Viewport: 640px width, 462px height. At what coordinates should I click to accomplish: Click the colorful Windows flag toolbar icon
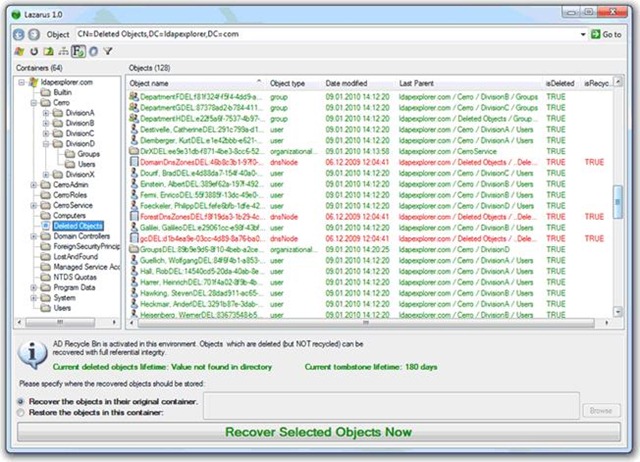pos(19,51)
